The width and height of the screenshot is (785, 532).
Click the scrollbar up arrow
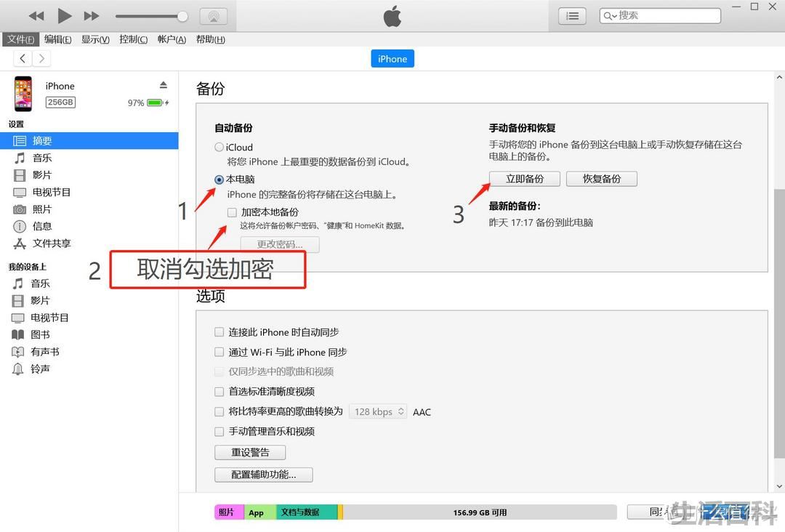tap(779, 78)
